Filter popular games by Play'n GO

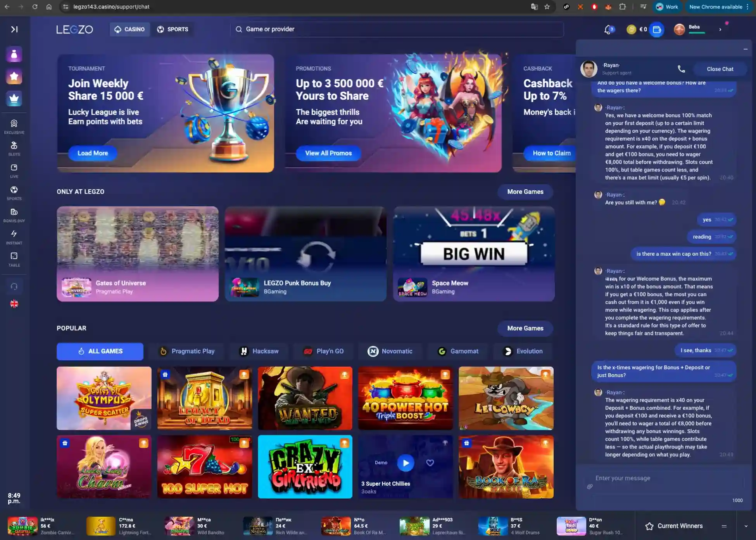point(323,351)
